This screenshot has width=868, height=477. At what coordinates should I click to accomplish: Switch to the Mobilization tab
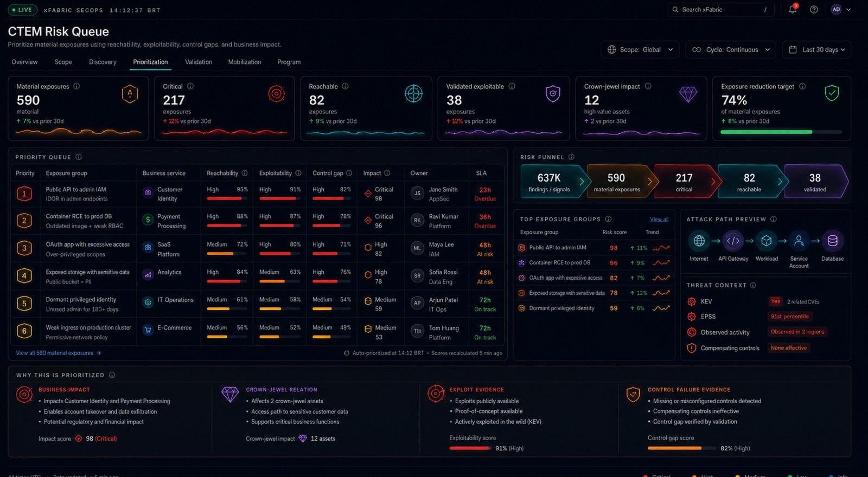(245, 62)
